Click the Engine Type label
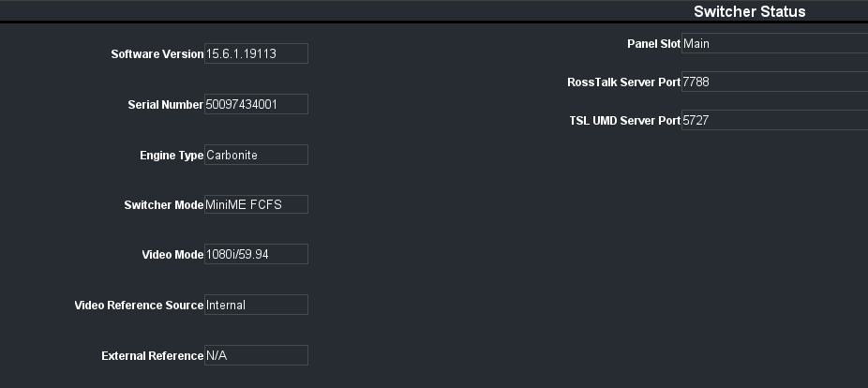The width and height of the screenshot is (868, 388). 171,156
